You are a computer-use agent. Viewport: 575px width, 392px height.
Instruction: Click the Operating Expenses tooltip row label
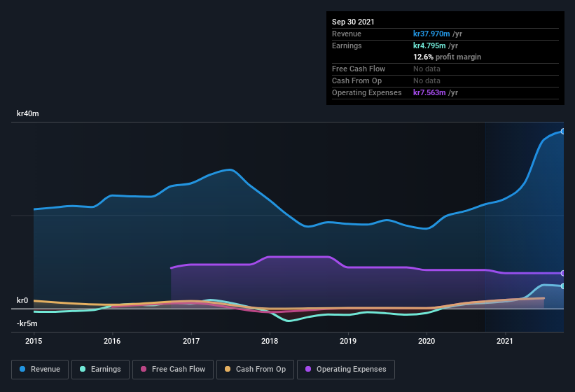click(x=367, y=92)
